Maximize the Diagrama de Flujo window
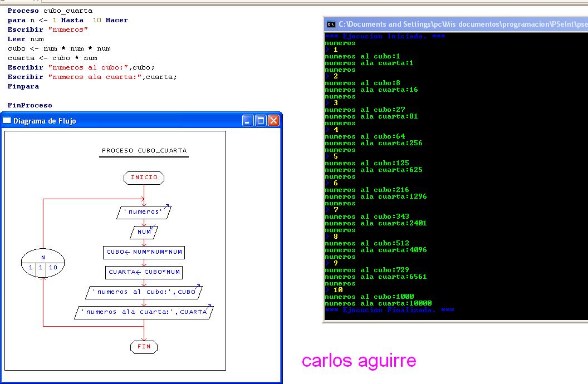 point(261,121)
